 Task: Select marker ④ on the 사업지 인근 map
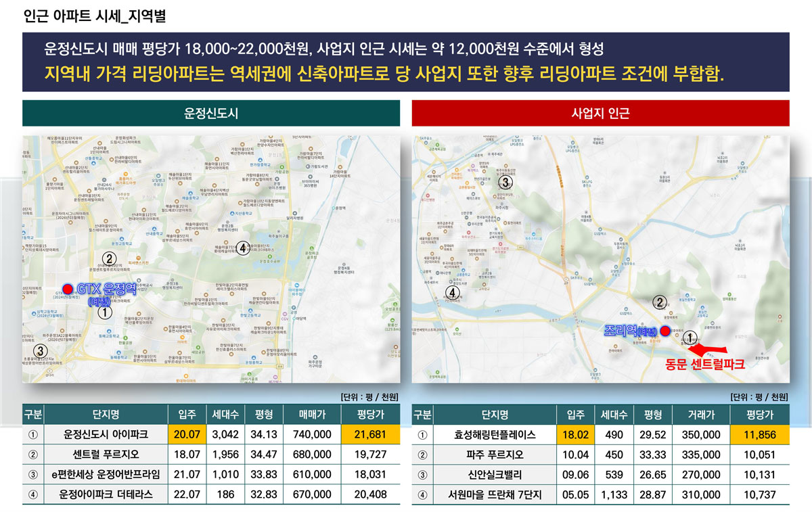[x=453, y=292]
